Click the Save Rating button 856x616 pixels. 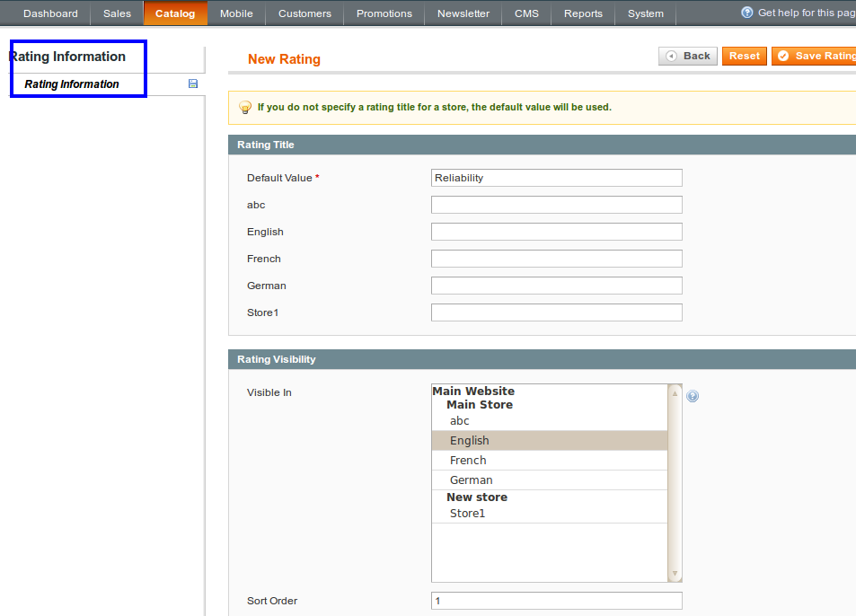coord(816,56)
